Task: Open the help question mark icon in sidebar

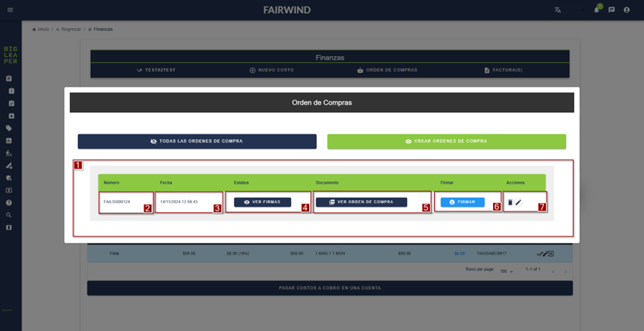Action: pos(8,203)
